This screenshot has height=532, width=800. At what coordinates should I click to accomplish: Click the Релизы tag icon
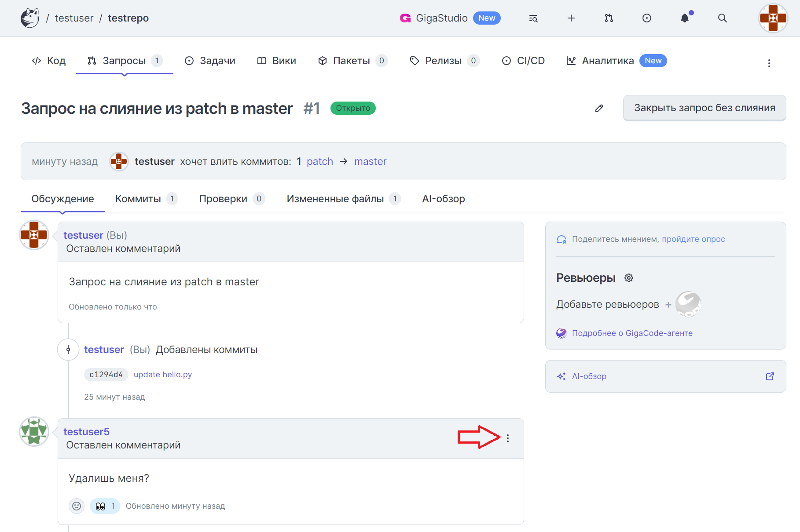pos(415,61)
